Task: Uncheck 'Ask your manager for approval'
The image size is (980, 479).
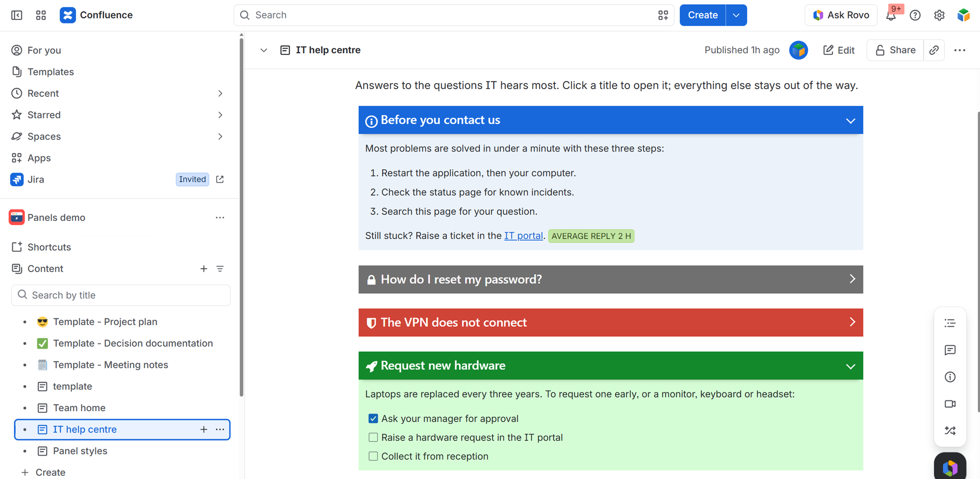Action: pos(373,418)
